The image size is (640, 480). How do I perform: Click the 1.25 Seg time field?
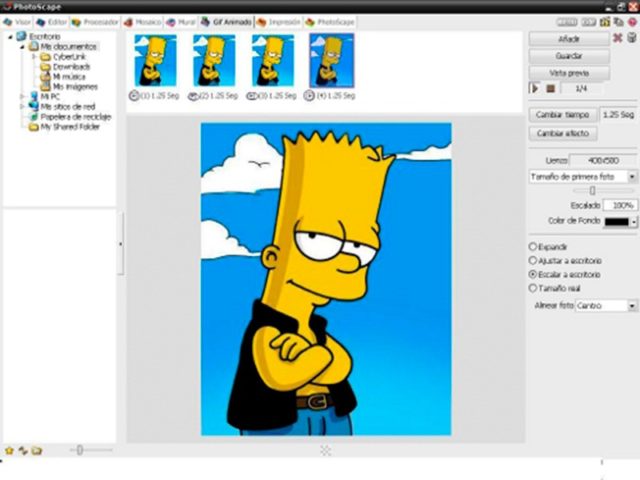[618, 115]
